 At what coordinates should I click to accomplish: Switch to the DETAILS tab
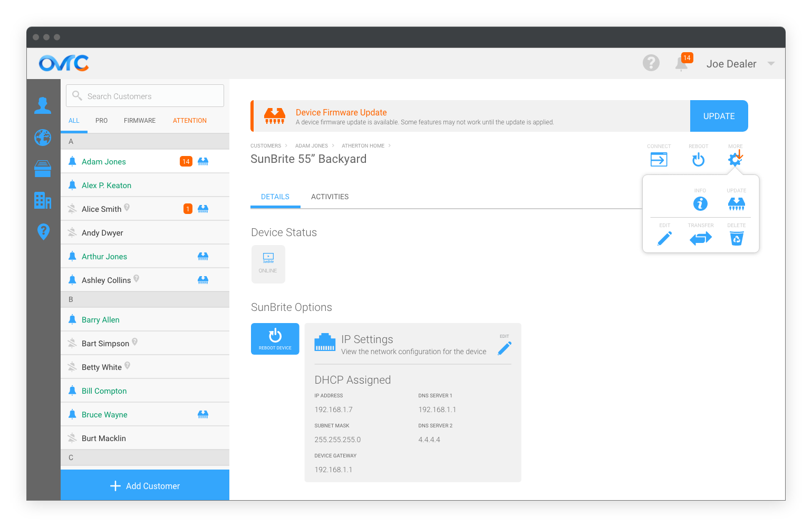coord(275,197)
